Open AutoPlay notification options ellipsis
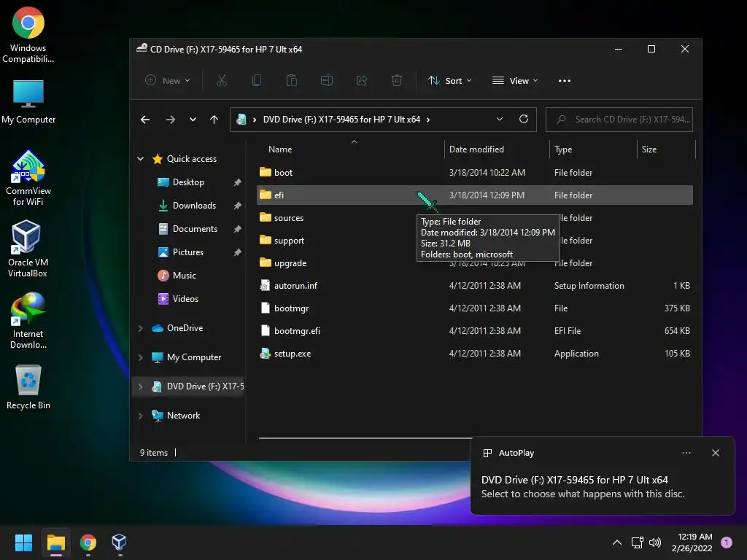Viewport: 747px width, 560px height. coord(686,453)
